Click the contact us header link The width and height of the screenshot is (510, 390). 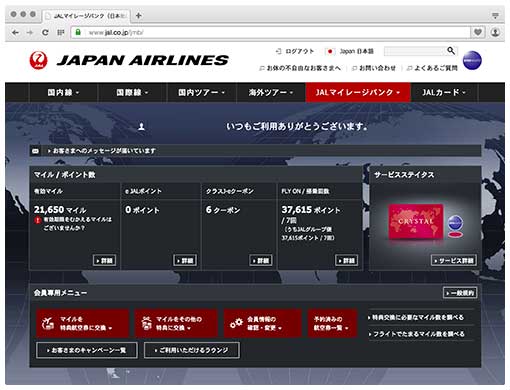[x=374, y=68]
